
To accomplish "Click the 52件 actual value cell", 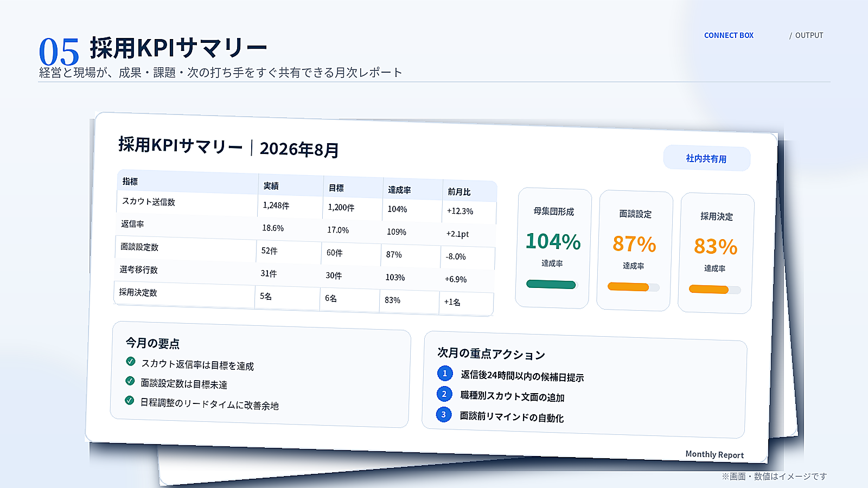I will pos(270,251).
